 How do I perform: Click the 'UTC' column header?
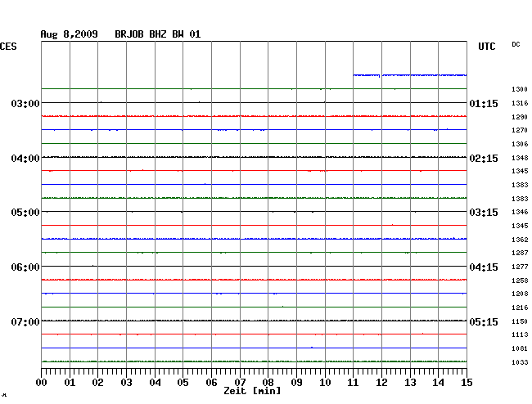pyautogui.click(x=486, y=47)
